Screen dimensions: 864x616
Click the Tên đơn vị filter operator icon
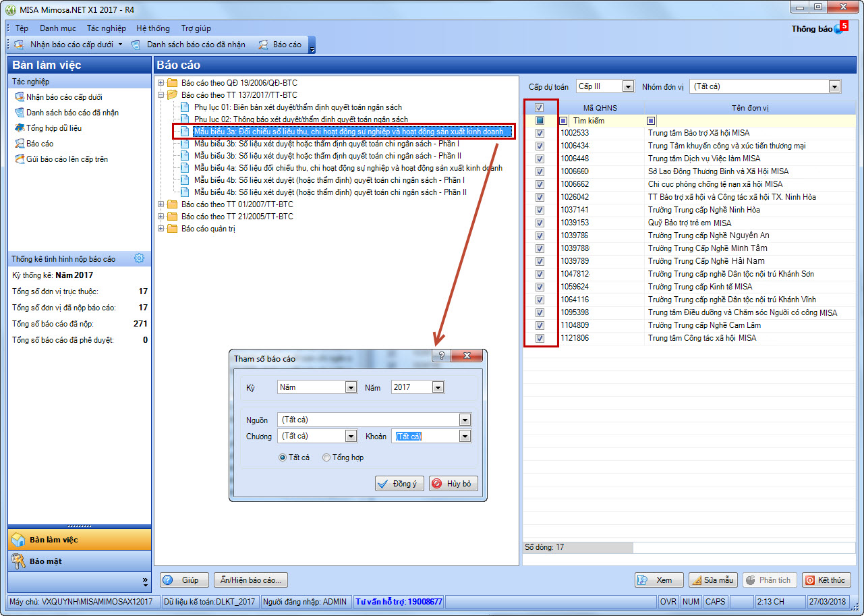pyautogui.click(x=651, y=120)
